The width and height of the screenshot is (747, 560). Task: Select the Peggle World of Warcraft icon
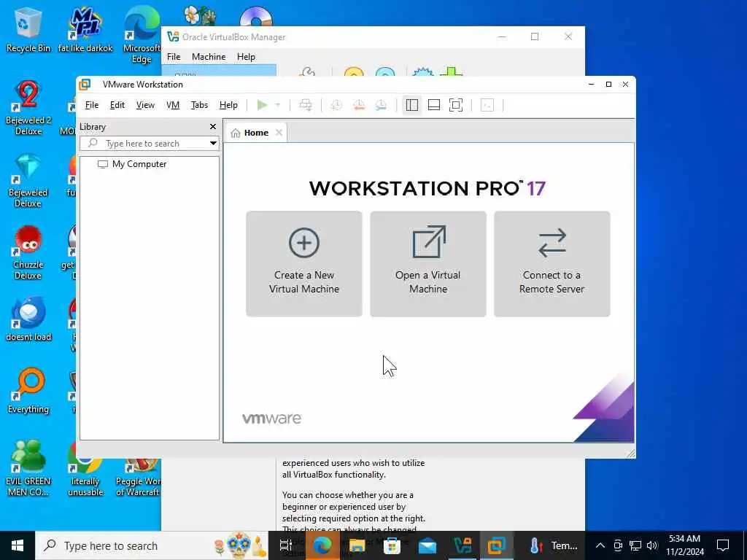click(138, 476)
